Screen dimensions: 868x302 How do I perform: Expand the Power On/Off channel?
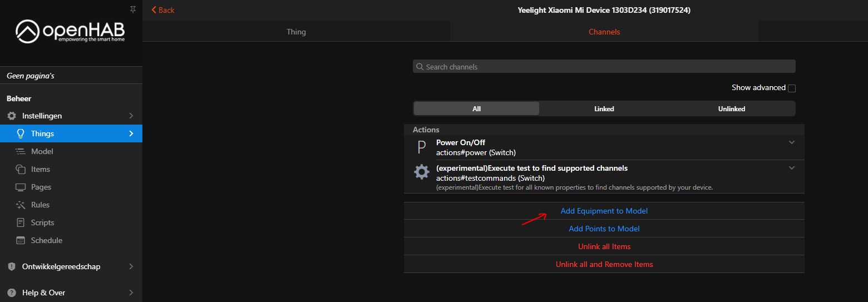792,142
